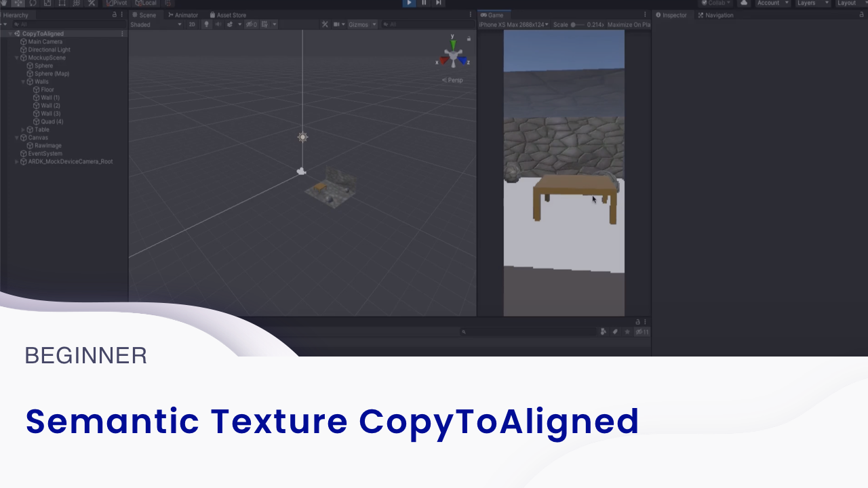Select the Scale tool in the top toolbar

coord(47,3)
